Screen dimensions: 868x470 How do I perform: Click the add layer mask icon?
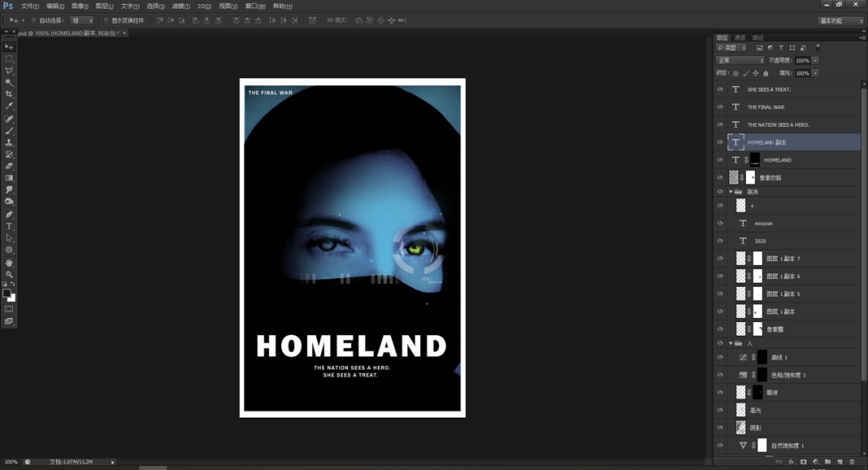(803, 462)
